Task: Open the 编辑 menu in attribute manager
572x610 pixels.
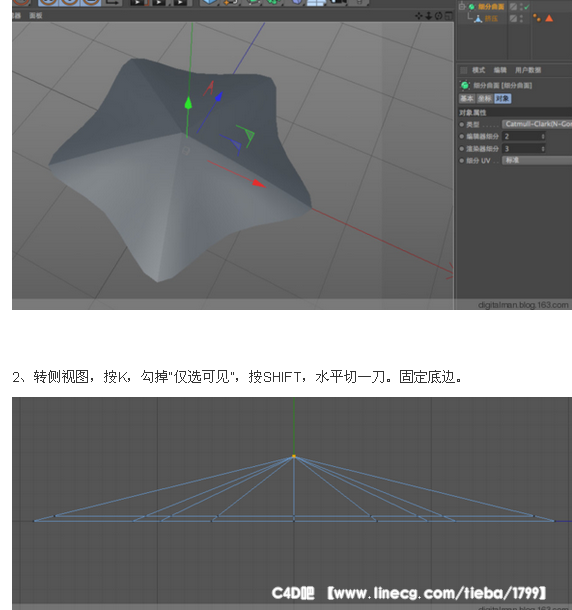Action: pyautogui.click(x=500, y=70)
